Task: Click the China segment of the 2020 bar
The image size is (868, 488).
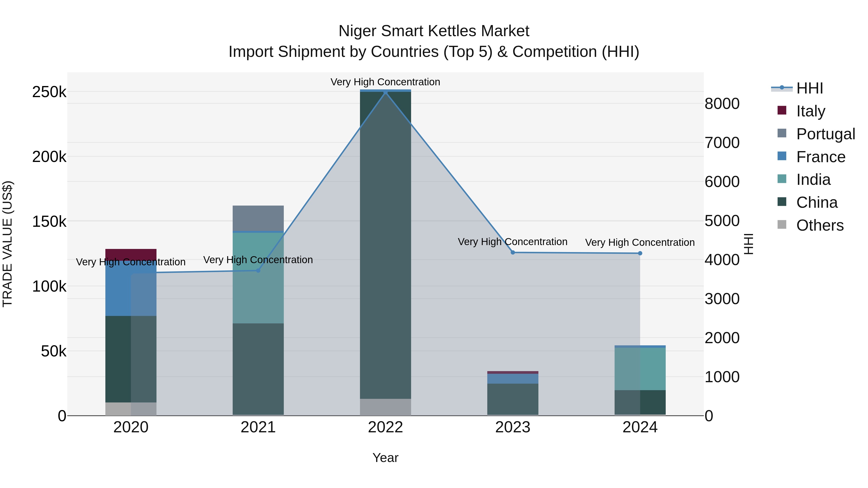Action: [x=131, y=359]
